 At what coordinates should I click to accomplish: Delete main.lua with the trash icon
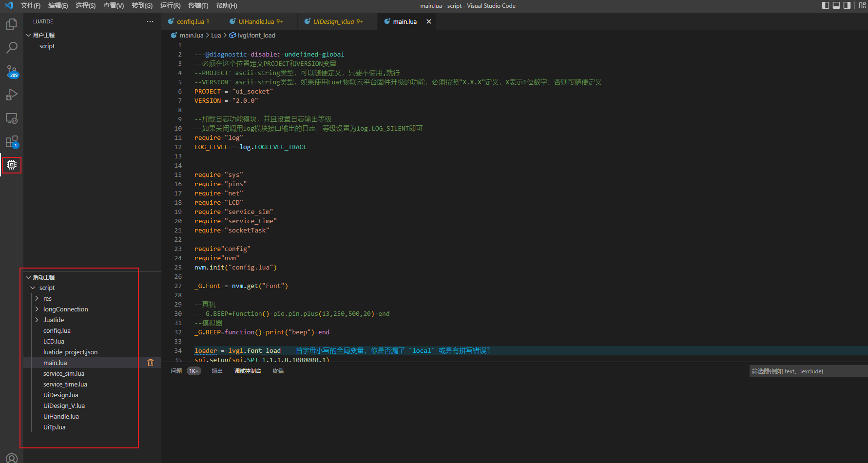point(151,363)
